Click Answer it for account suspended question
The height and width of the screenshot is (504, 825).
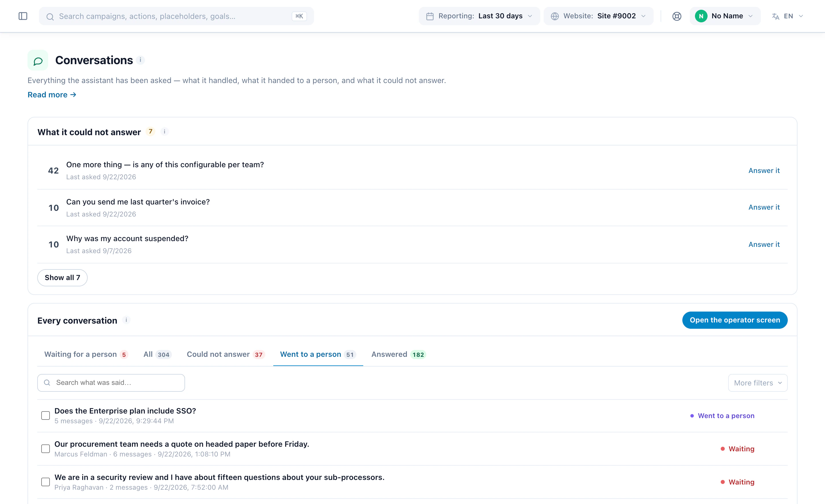click(x=764, y=244)
